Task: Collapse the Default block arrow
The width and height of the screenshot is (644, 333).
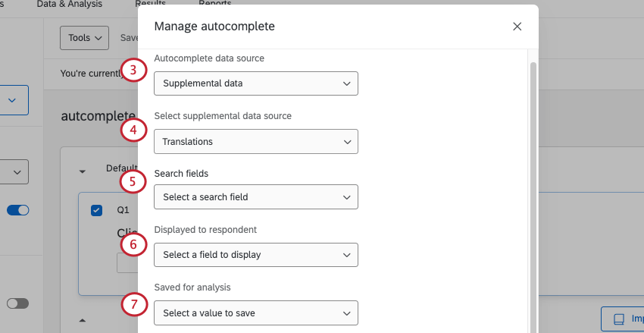Action: point(83,171)
